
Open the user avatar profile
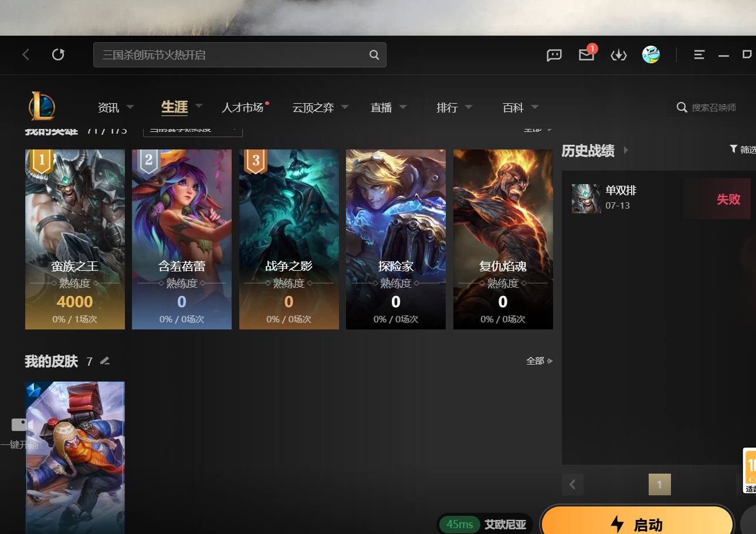(651, 55)
